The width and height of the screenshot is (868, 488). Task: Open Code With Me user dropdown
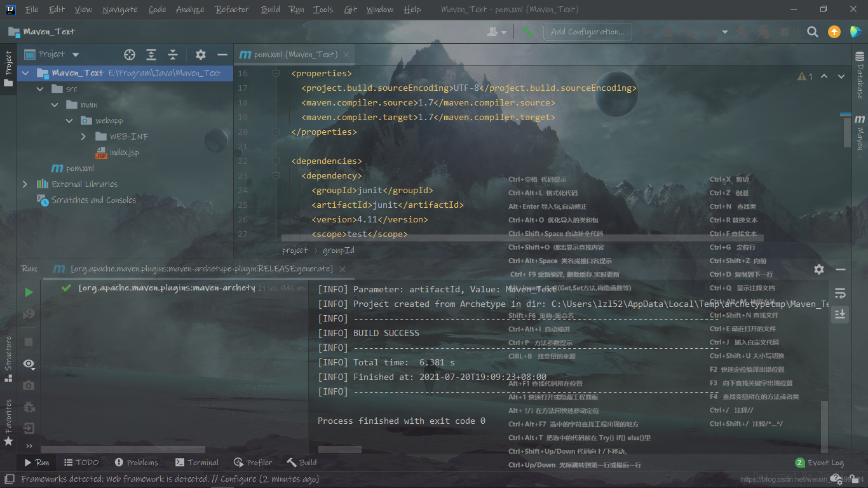(x=496, y=32)
